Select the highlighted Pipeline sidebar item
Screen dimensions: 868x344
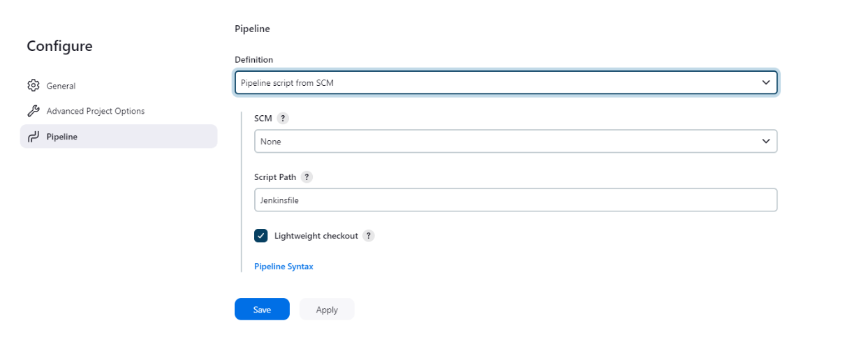coord(119,136)
